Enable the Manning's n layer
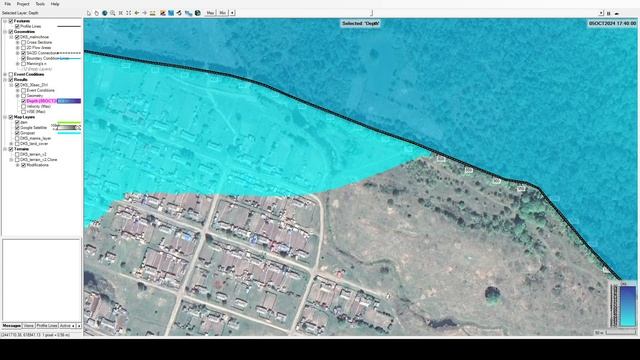The width and height of the screenshot is (640, 360). coord(23,64)
